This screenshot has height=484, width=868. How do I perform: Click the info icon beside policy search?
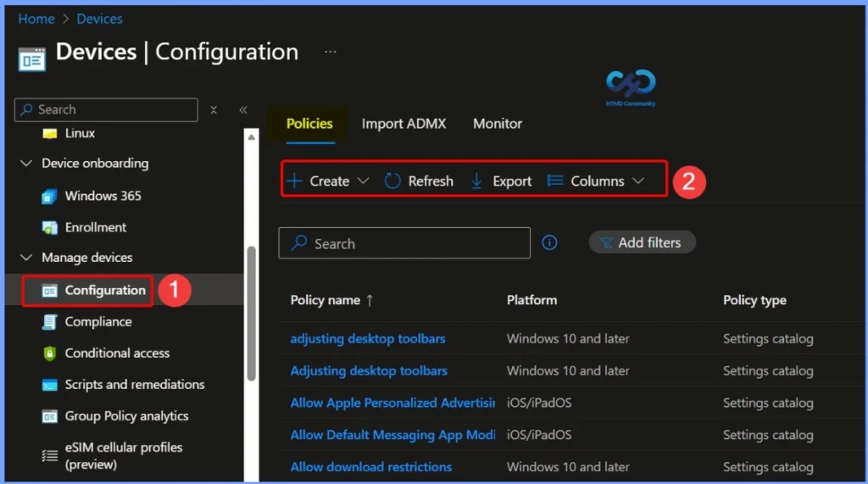pos(549,242)
